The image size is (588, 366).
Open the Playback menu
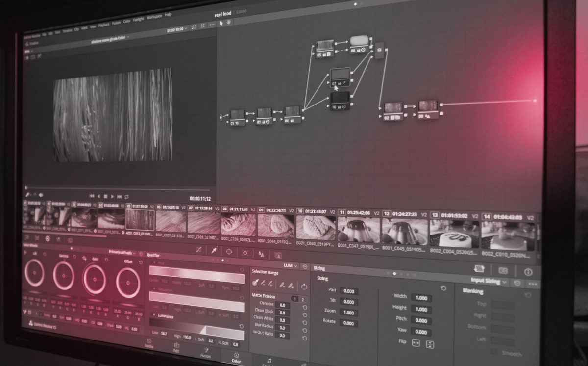tap(104, 24)
